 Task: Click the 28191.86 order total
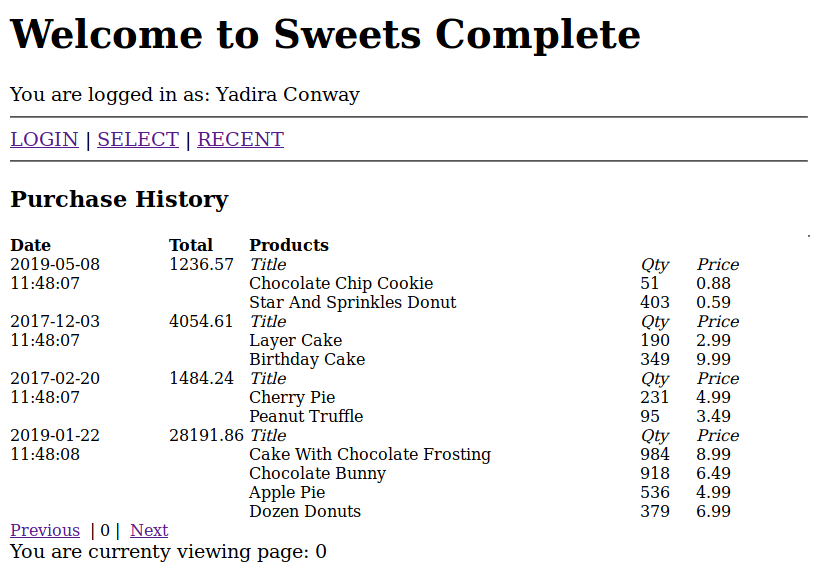(x=206, y=435)
